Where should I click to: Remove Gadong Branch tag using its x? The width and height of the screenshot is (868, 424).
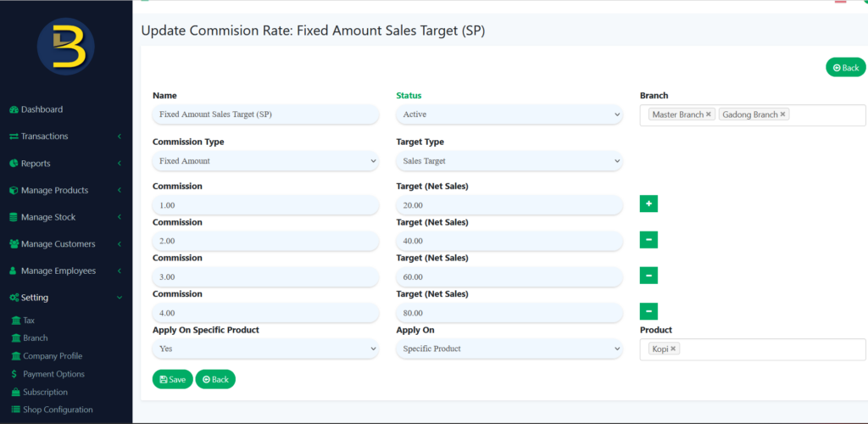782,114
